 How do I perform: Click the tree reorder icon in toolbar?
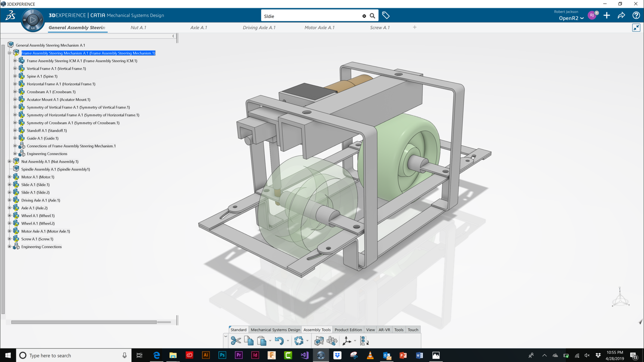click(x=364, y=340)
